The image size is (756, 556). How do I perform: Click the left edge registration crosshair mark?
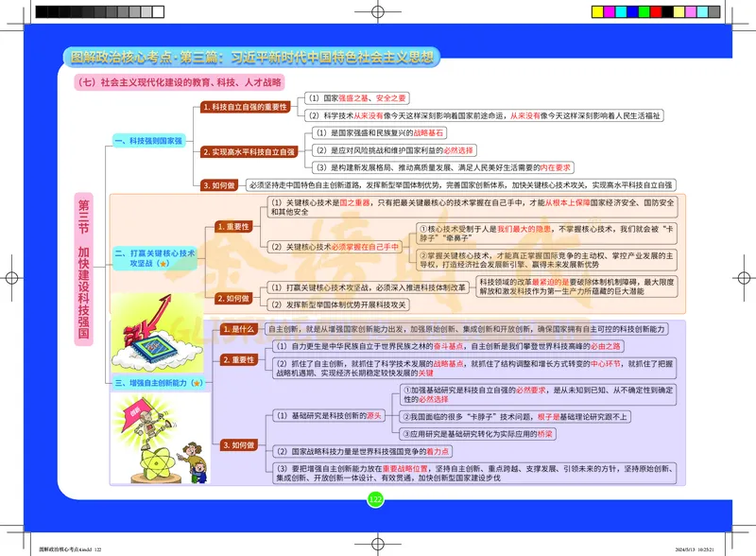(12, 278)
